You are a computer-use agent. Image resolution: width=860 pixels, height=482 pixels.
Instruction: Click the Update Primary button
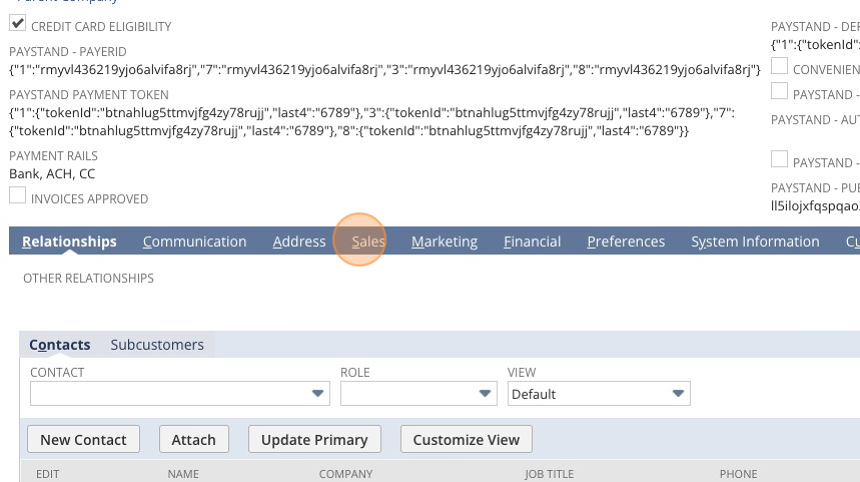tap(314, 439)
